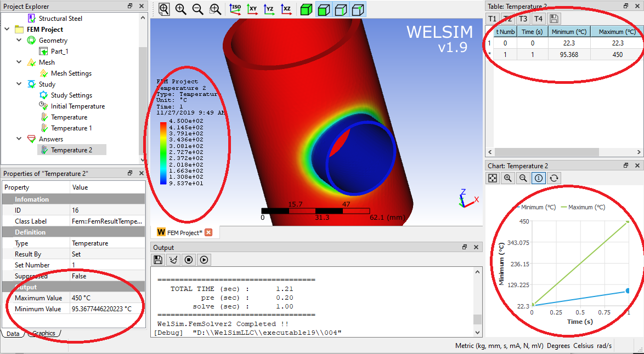Float the Output panel
Viewport: 644px width, 354px height.
(x=465, y=247)
